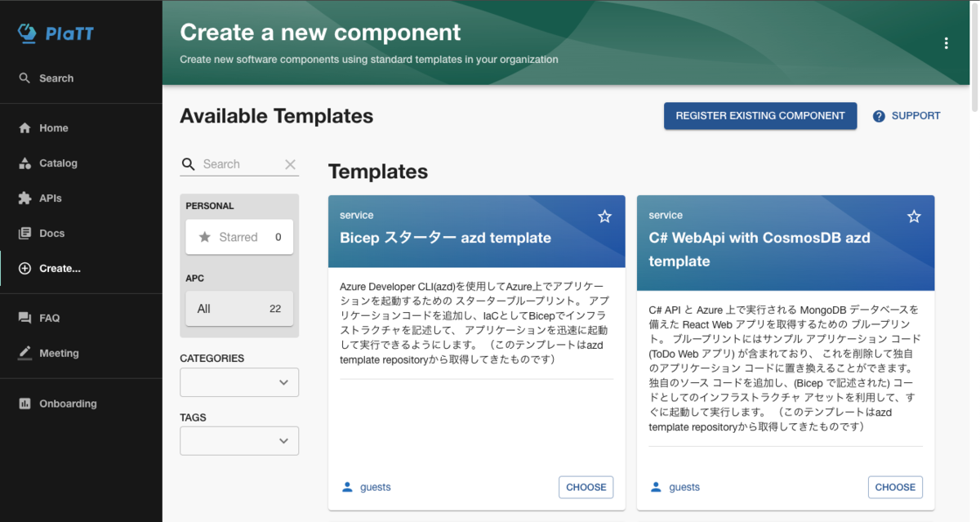Clear the template search with X icon
This screenshot has width=980, height=522.
290,164
